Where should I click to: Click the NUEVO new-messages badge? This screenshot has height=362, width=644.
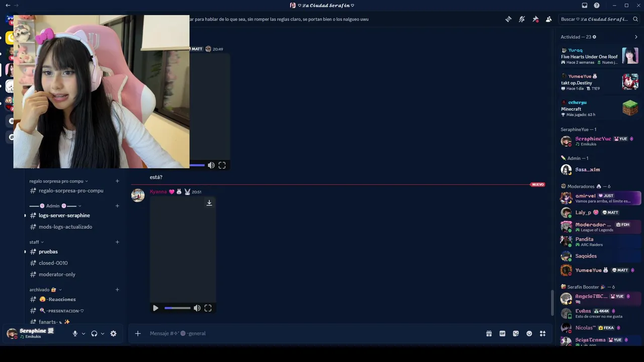538,185
